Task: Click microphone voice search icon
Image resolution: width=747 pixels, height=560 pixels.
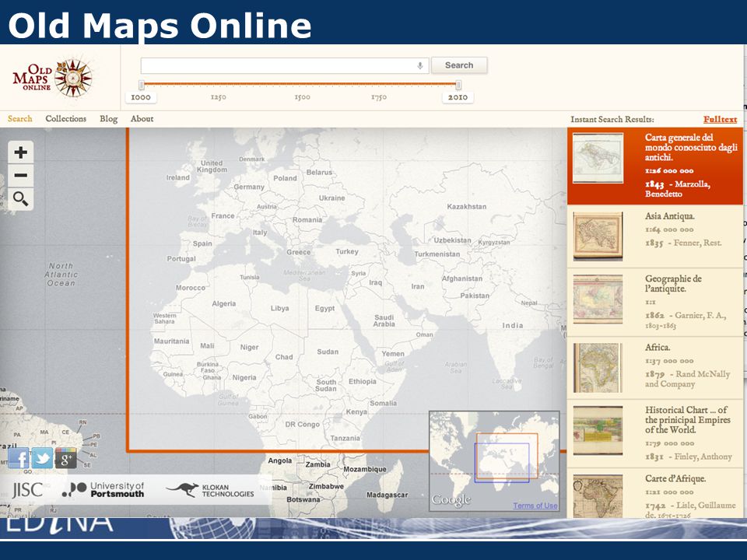Action: pos(419,65)
